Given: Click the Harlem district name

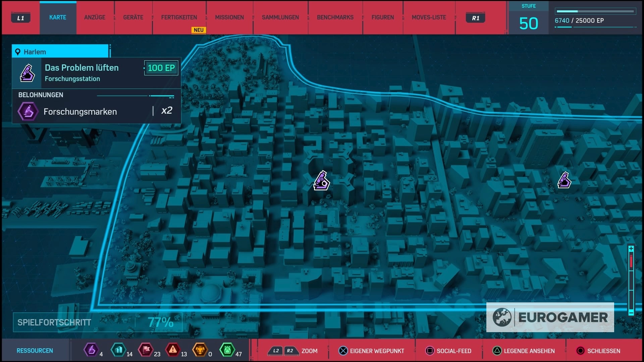Looking at the screenshot, I should pos(35,52).
